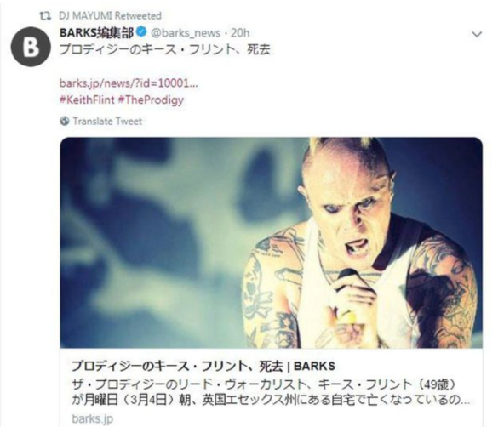Image resolution: width=504 pixels, height=427 pixels.
Task: Open the DJ MAYUMI Retweeted link
Action: pos(110,15)
